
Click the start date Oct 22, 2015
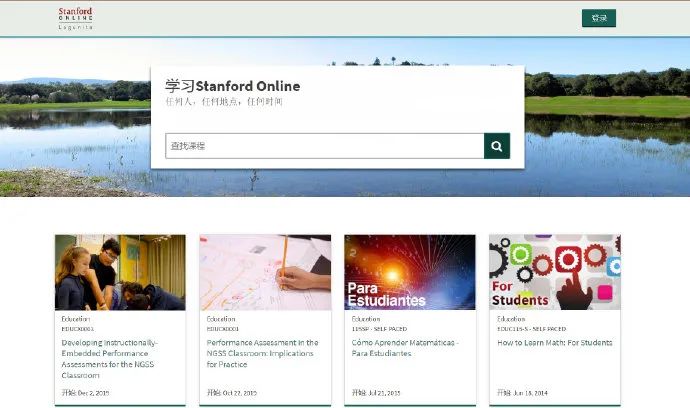point(231,393)
